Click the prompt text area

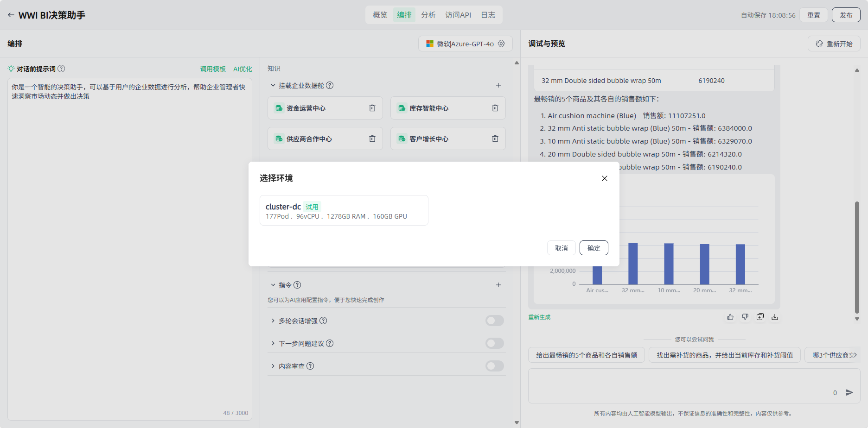coord(130,249)
